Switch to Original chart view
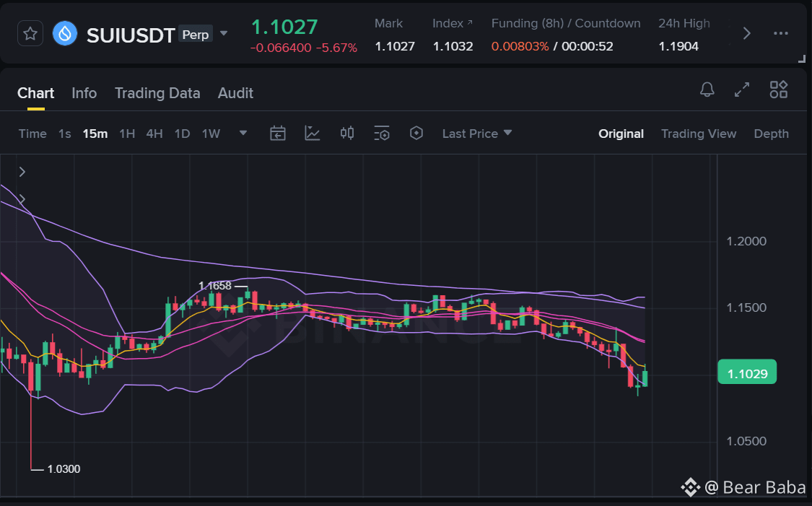This screenshot has height=506, width=812. point(621,134)
